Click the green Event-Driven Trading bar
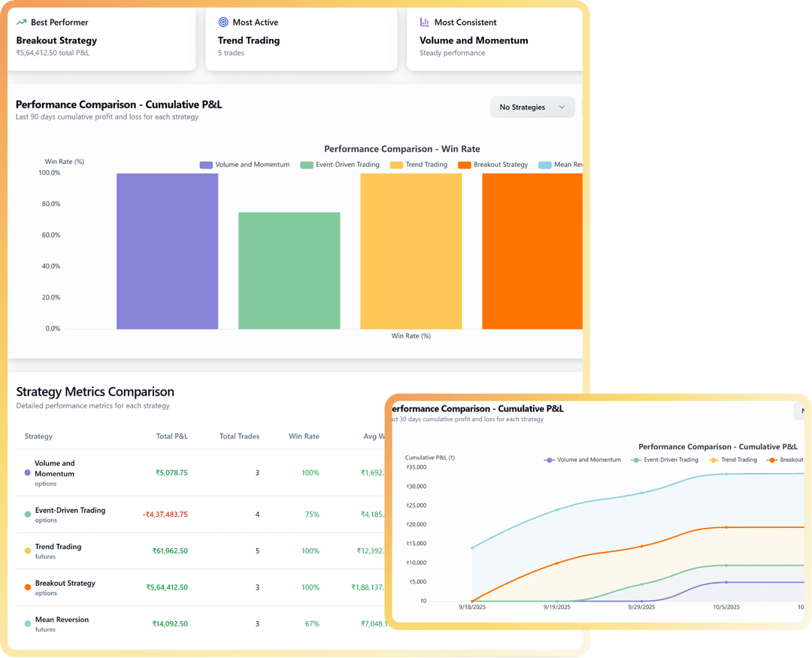The image size is (812, 658). point(289,271)
